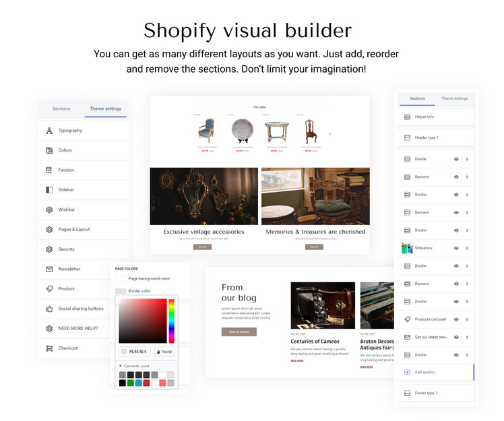Open the blue armchair product thumbnail

pos(207,131)
